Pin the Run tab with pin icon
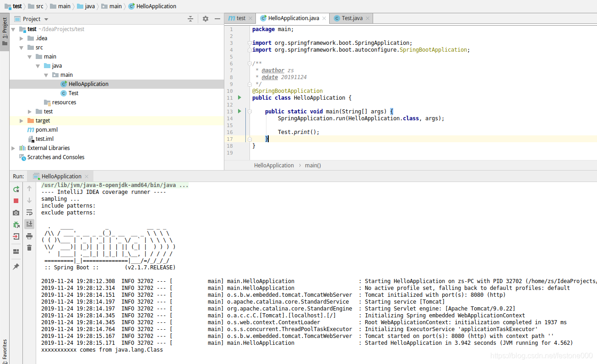 pos(16,267)
